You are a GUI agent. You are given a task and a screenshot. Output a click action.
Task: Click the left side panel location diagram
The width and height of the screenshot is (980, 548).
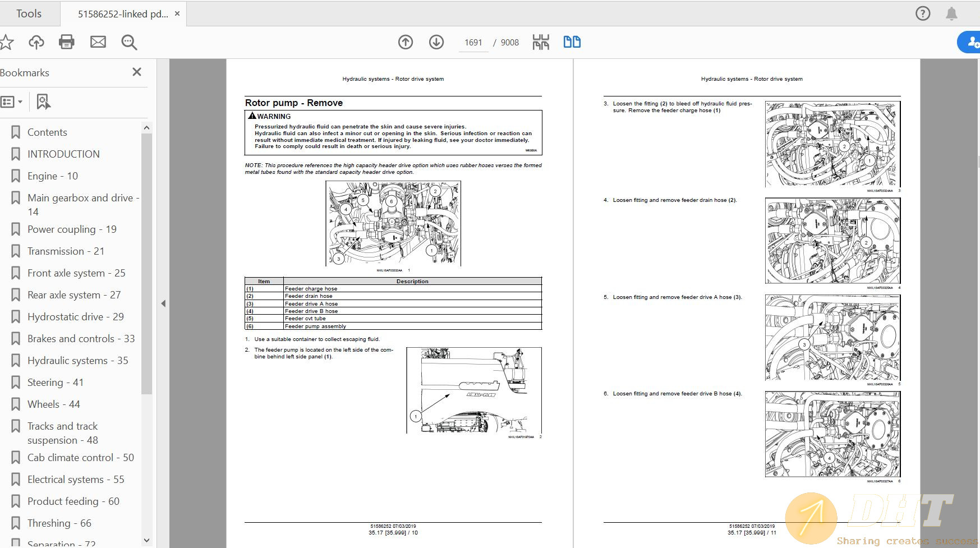click(474, 390)
